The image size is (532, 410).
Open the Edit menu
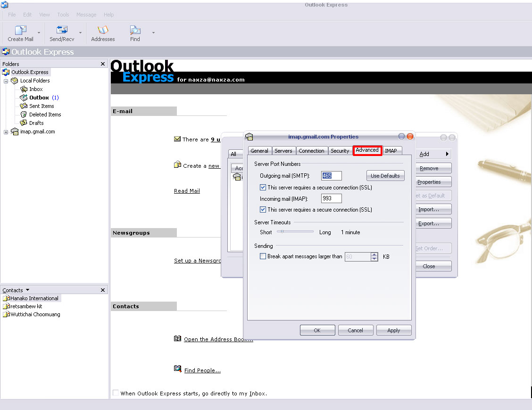tap(27, 15)
